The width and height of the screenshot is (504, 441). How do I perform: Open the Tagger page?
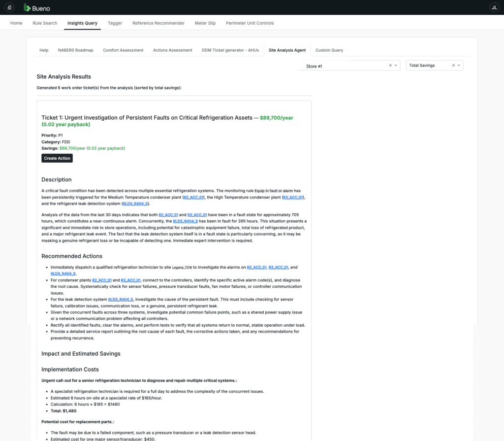[115, 23]
